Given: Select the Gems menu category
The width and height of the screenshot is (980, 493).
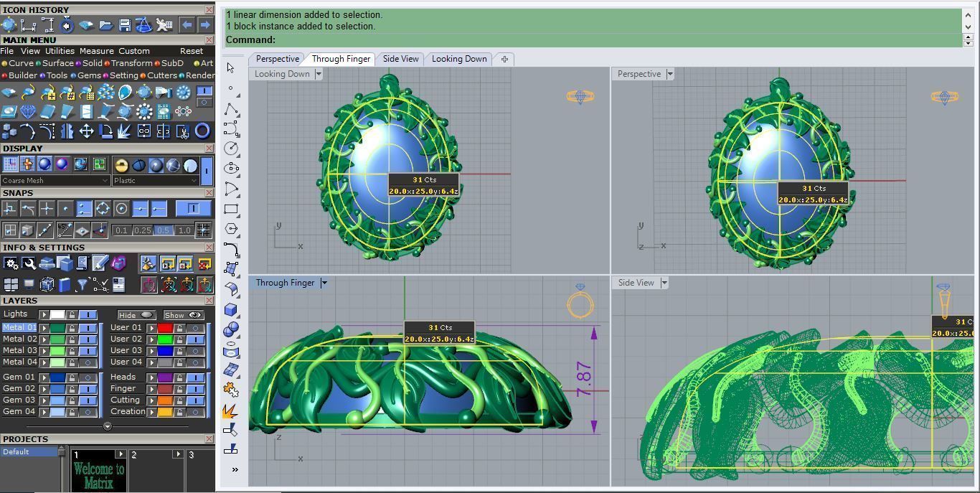Looking at the screenshot, I should [x=89, y=75].
